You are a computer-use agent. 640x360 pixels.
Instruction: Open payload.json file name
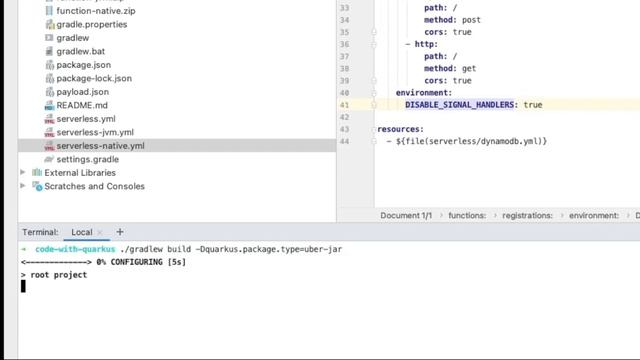point(83,92)
